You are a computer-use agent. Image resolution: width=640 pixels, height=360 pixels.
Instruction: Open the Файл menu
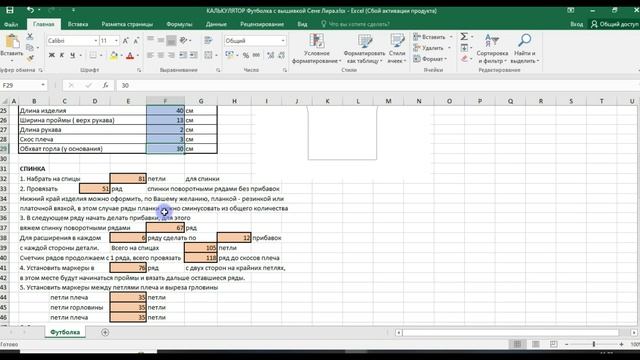[11, 24]
